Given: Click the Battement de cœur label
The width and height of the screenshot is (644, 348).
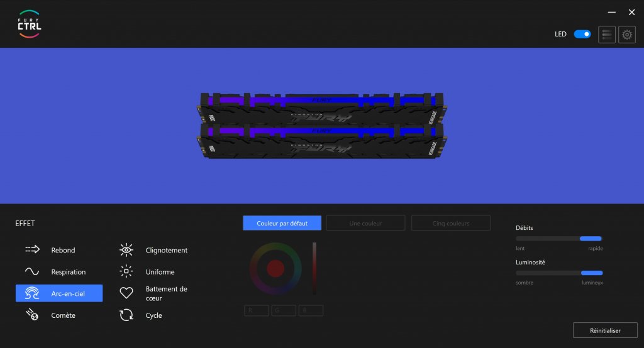Looking at the screenshot, I should pyautogui.click(x=166, y=293).
